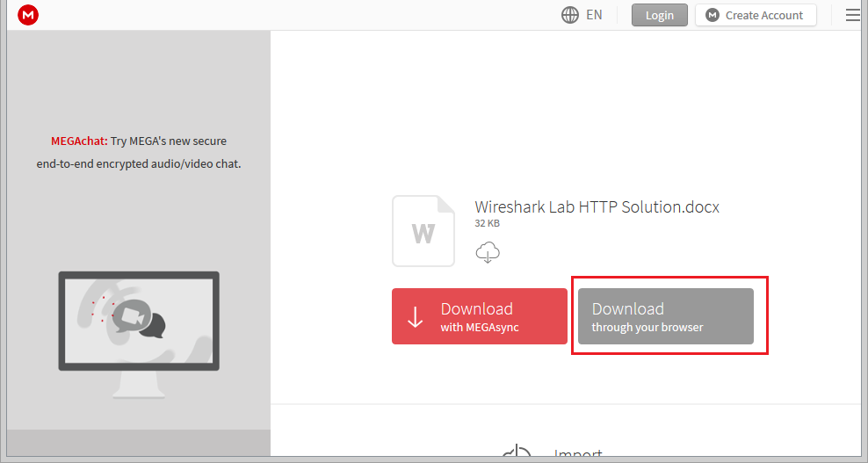Screen dimensions: 868x463
Task: Click the end-to-end encrypted audio/video chat text
Action: [139, 164]
